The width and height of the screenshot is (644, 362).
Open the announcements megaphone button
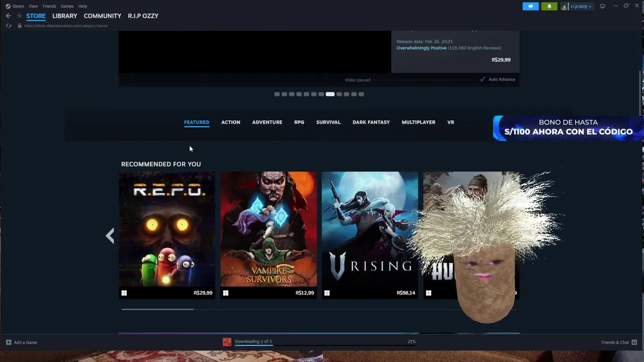(x=530, y=6)
